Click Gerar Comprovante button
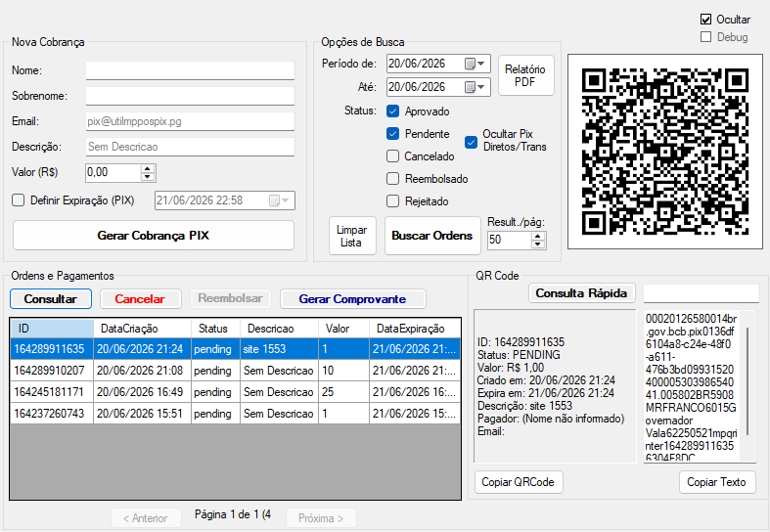This screenshot has height=532, width=770. point(352,299)
